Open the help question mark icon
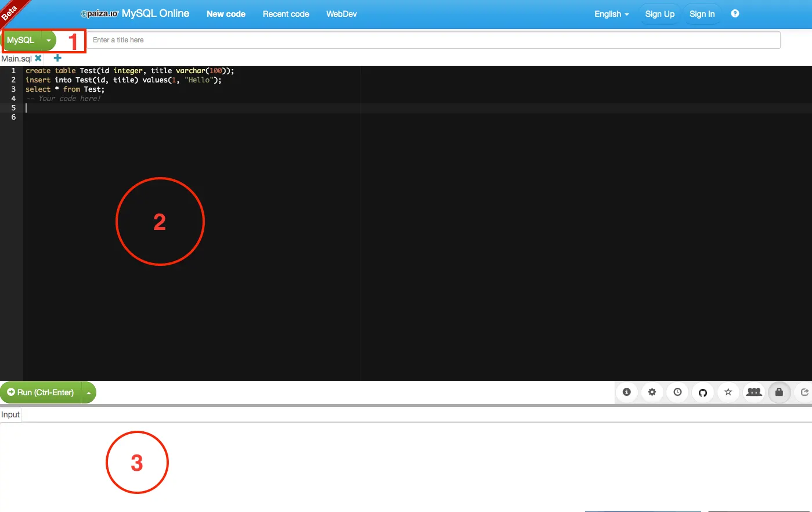The height and width of the screenshot is (512, 812). point(735,13)
